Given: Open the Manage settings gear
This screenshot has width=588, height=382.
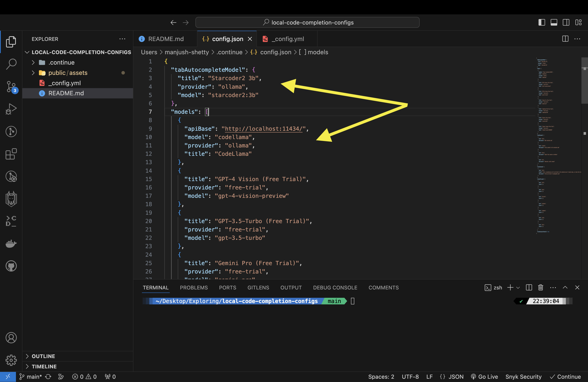Looking at the screenshot, I should [11, 360].
